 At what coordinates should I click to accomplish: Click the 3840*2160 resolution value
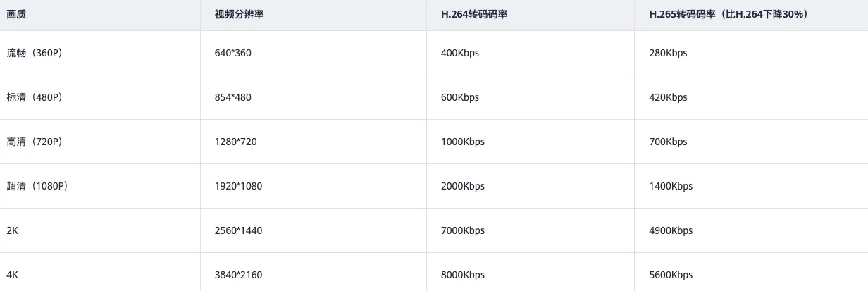[x=238, y=275]
